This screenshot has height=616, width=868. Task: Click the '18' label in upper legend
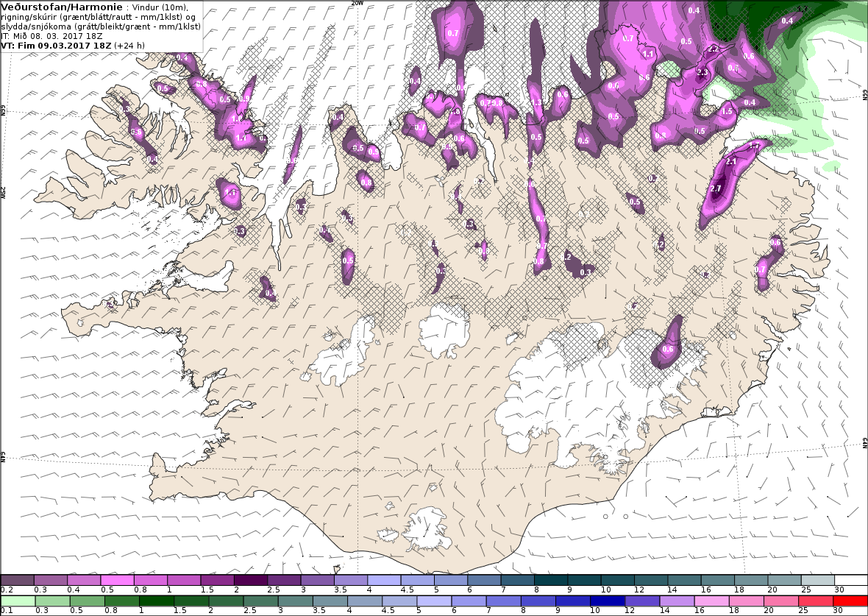pos(739,590)
